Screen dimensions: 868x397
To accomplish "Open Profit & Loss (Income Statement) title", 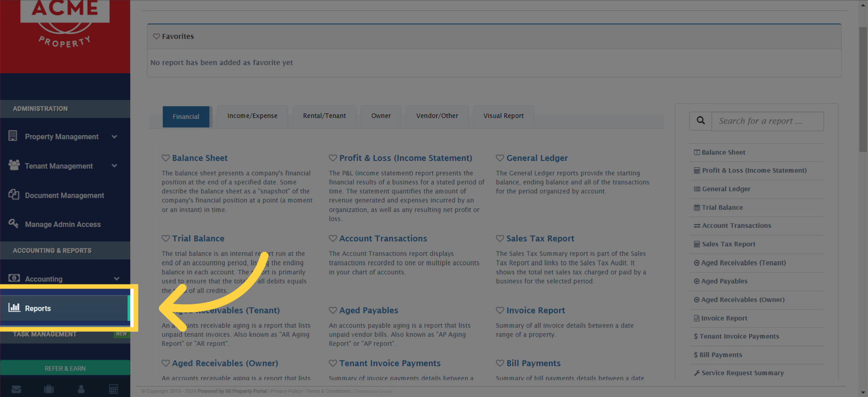I will coord(406,158).
